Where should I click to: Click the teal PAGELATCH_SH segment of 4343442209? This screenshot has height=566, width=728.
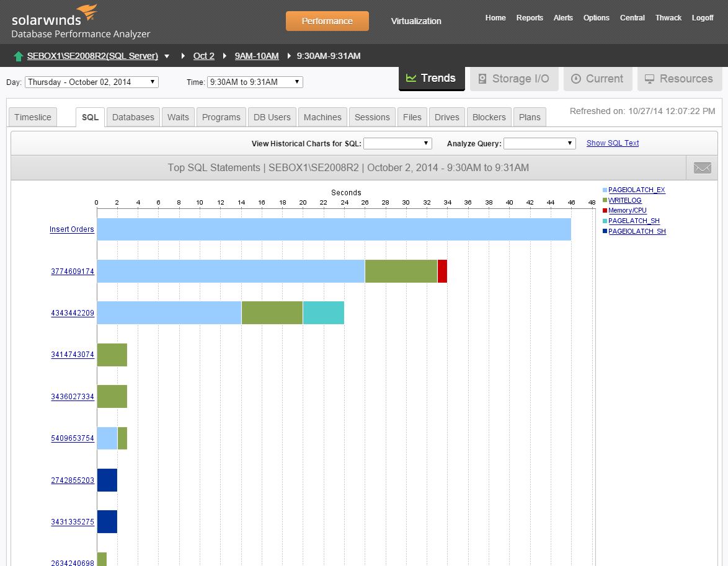324,313
